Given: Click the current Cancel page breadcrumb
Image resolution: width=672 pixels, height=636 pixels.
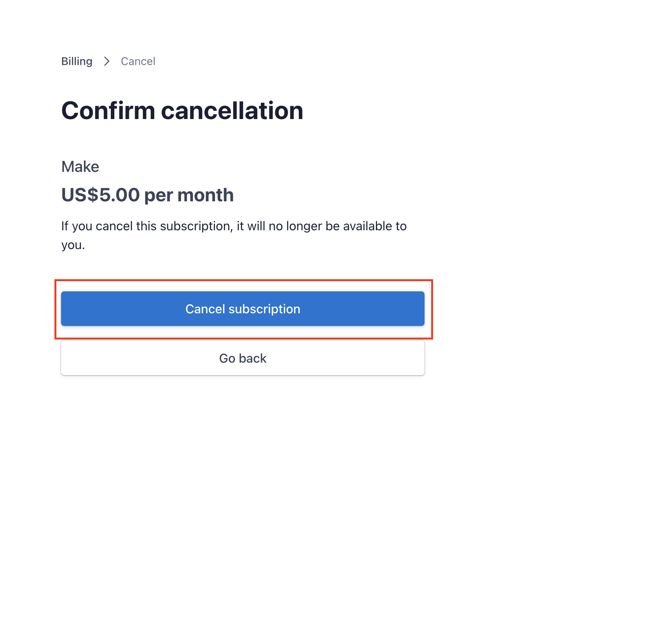Looking at the screenshot, I should (x=138, y=61).
